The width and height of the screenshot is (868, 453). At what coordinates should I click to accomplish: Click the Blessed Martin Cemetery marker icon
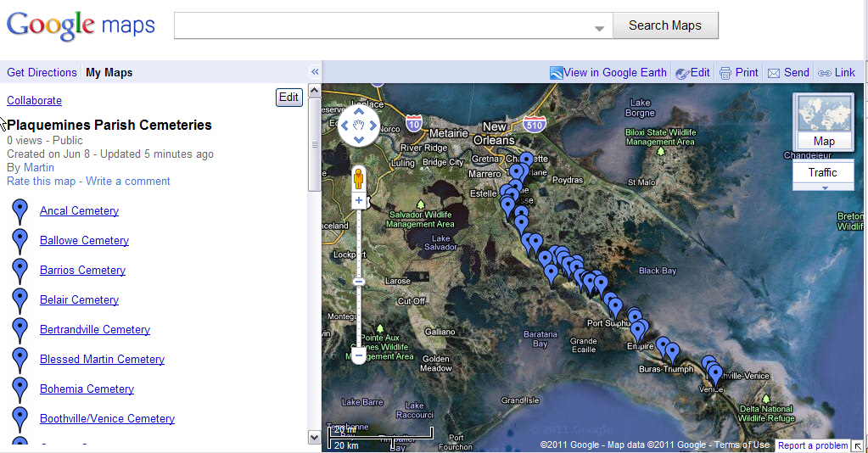(20, 361)
